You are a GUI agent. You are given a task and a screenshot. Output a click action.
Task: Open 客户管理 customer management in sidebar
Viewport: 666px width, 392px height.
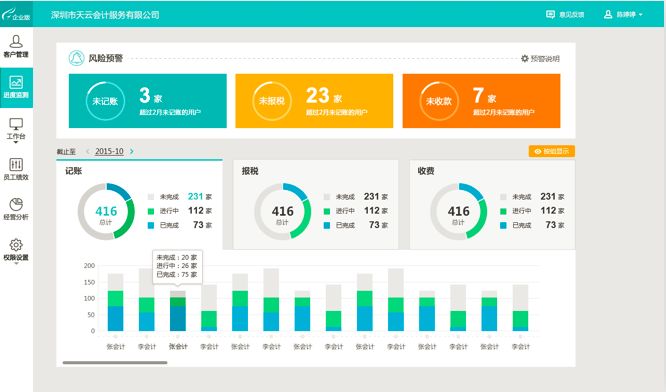pyautogui.click(x=16, y=47)
